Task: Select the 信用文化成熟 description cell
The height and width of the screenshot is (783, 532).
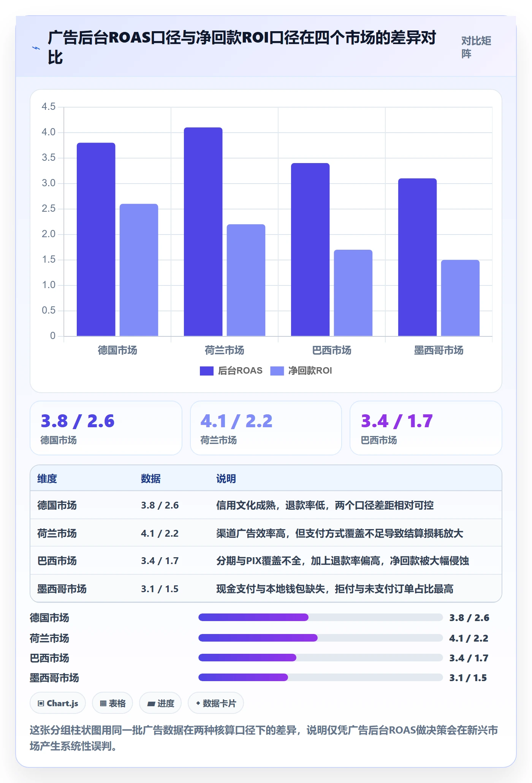Action: coord(325,505)
